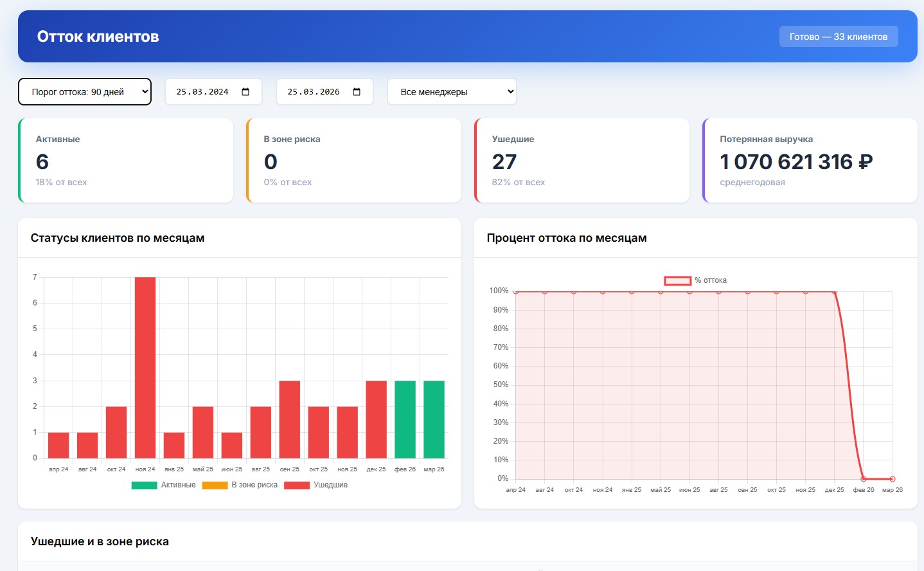This screenshot has width=924, height=571.
Task: Click the Ушедшие card showing 27
Action: point(582,161)
